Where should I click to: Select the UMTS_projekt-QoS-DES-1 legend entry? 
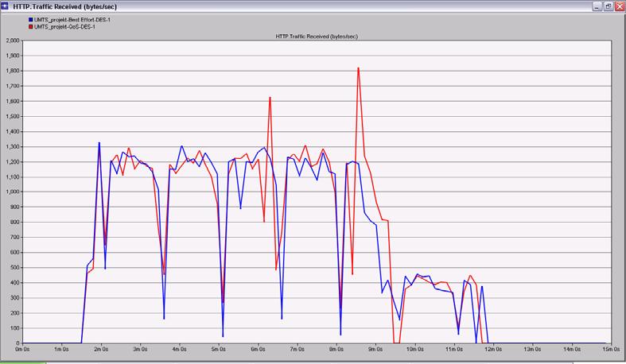[x=64, y=27]
